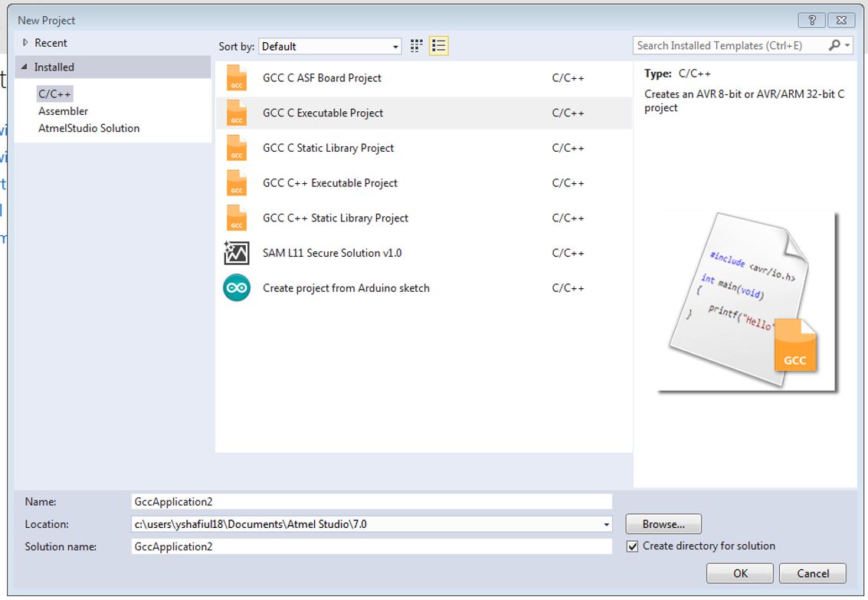Click the SAM L11 Secure Solution icon
This screenshot has width=868, height=600.
[x=237, y=253]
